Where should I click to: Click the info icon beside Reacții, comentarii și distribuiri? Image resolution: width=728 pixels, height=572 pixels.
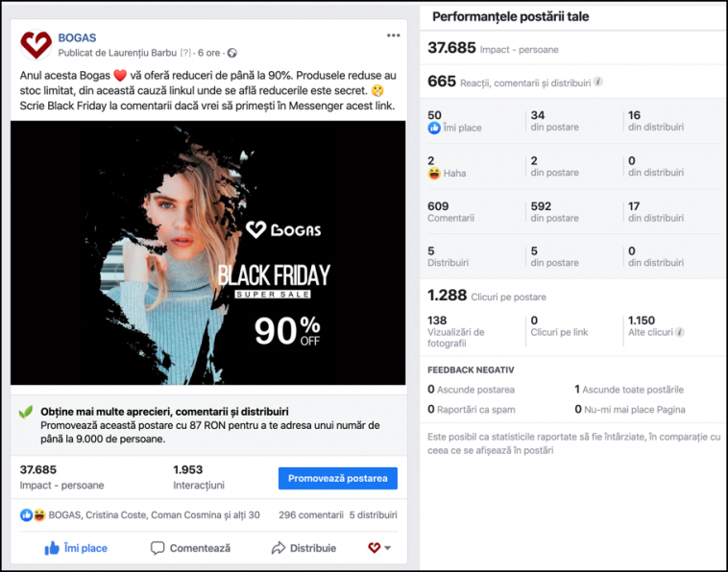[598, 83]
